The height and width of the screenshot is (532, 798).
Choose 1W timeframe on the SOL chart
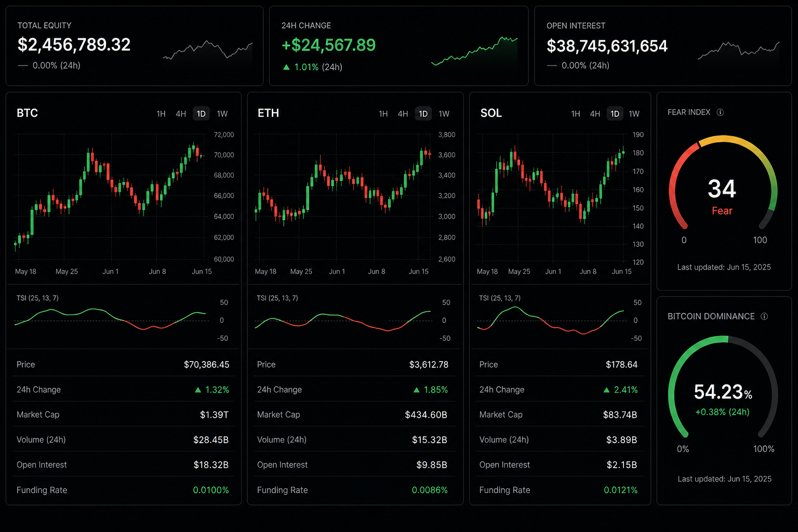[x=634, y=114]
